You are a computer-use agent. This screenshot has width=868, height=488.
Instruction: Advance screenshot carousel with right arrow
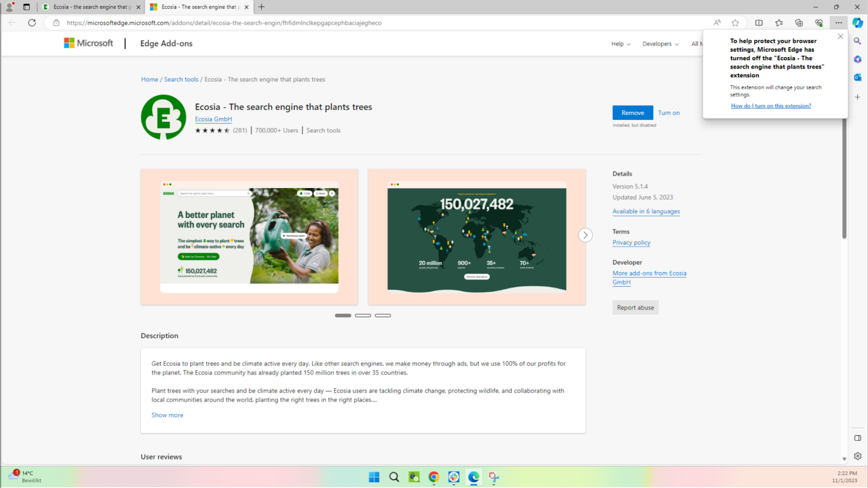click(585, 235)
